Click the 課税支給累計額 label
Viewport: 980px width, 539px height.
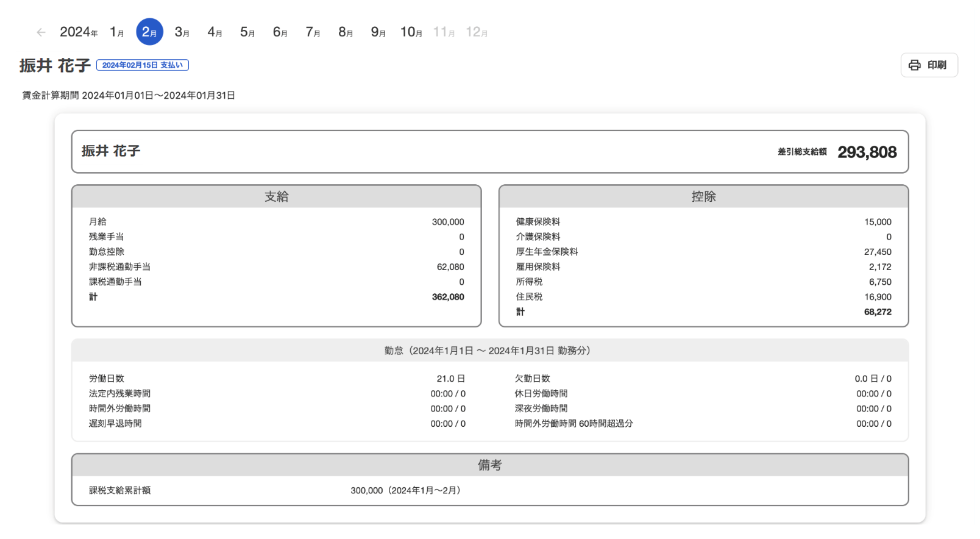point(119,490)
